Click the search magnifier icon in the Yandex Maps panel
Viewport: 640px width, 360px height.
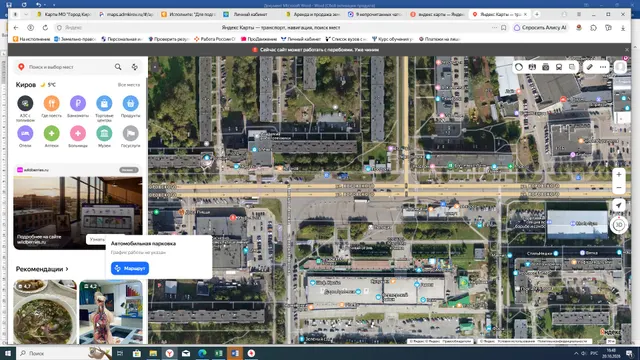[x=118, y=67]
